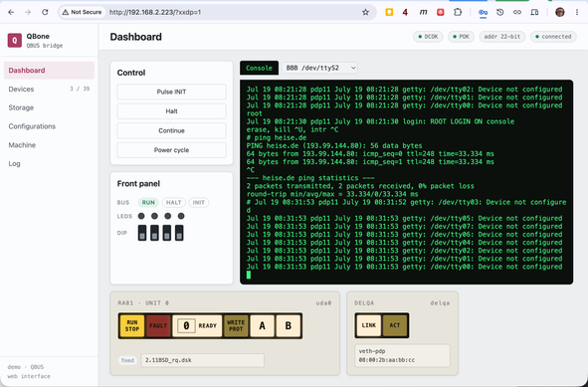Click the veth-pdp network interface box
The height and width of the screenshot is (387, 588).
(x=402, y=356)
